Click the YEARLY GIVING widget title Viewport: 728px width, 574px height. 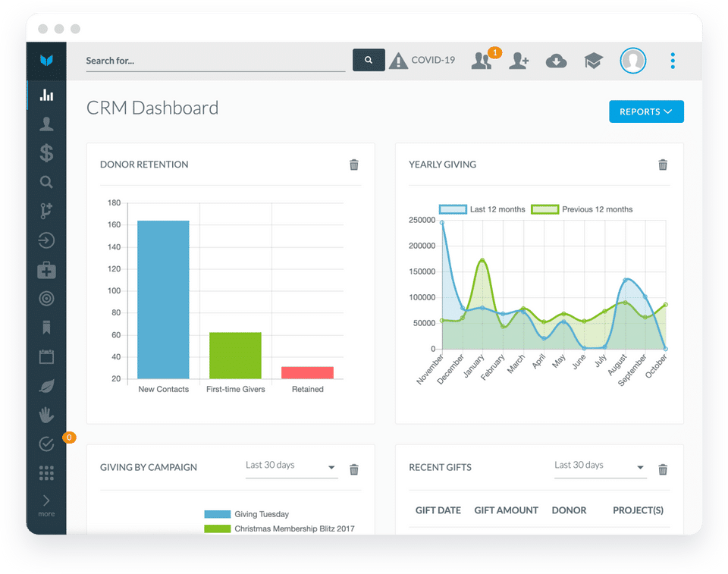pos(442,165)
